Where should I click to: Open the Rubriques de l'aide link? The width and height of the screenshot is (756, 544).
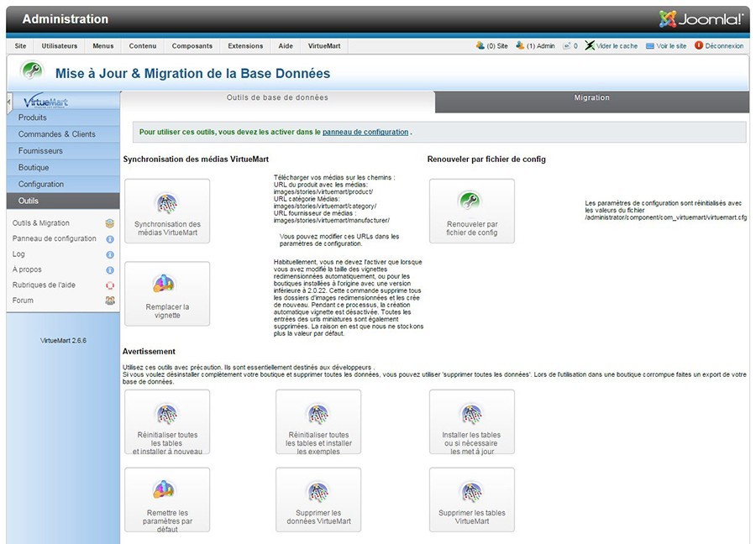(x=44, y=285)
